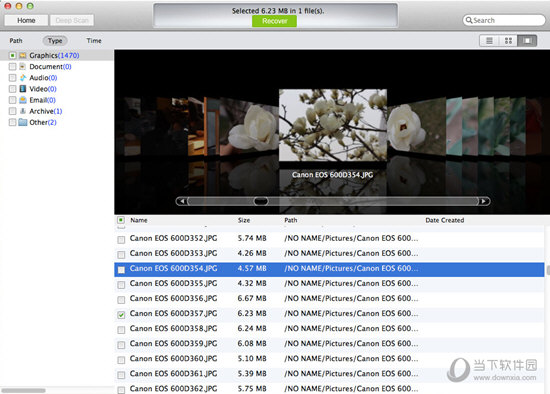Select the Email(0) tree item

point(42,100)
